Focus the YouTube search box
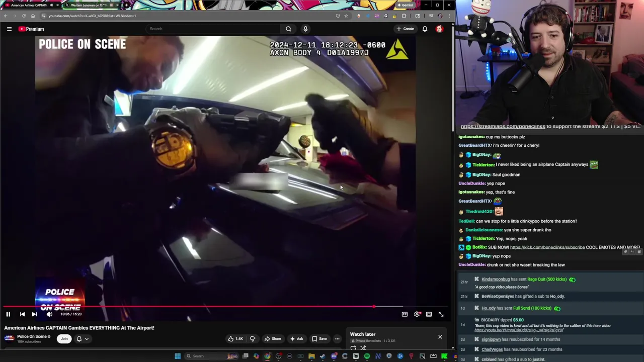The image size is (644, 362). (x=214, y=29)
